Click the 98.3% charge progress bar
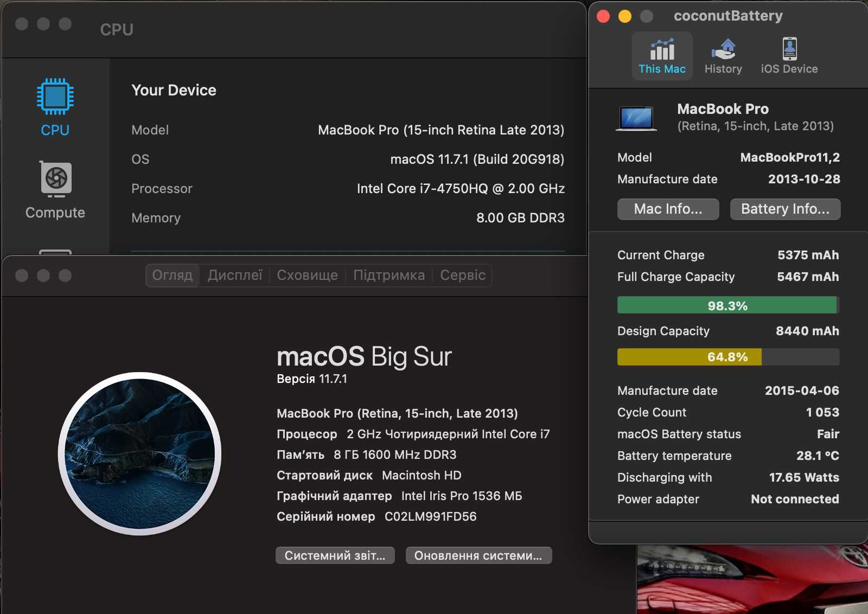The width and height of the screenshot is (868, 614). coord(728,305)
